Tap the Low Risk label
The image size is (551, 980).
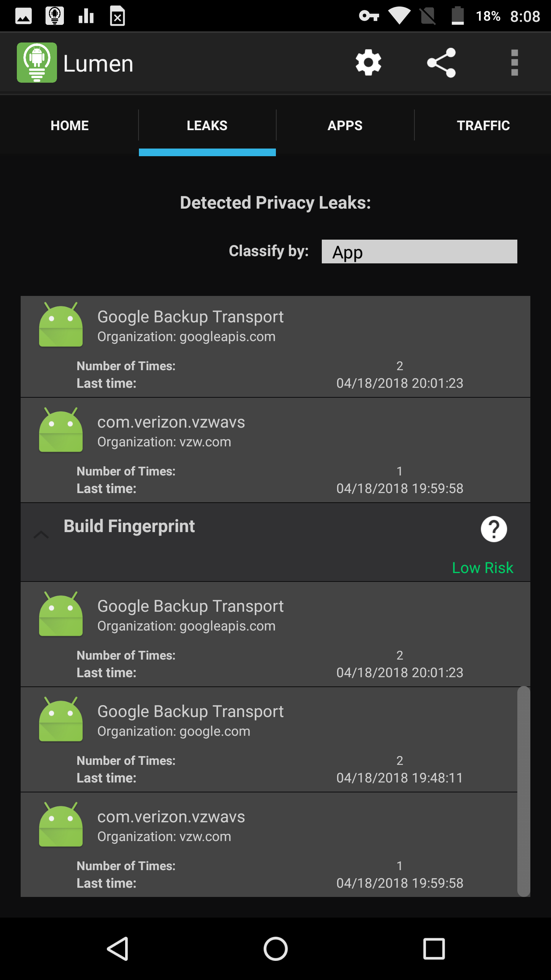pyautogui.click(x=482, y=568)
